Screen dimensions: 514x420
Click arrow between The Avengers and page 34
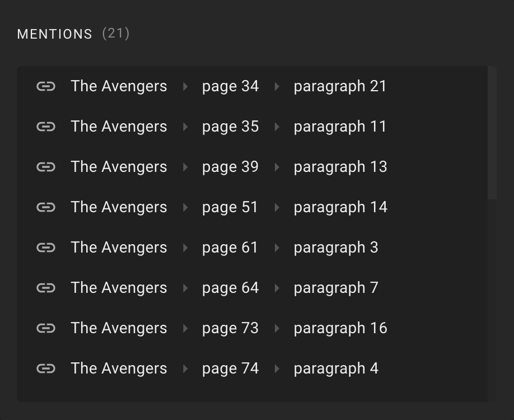tap(185, 86)
